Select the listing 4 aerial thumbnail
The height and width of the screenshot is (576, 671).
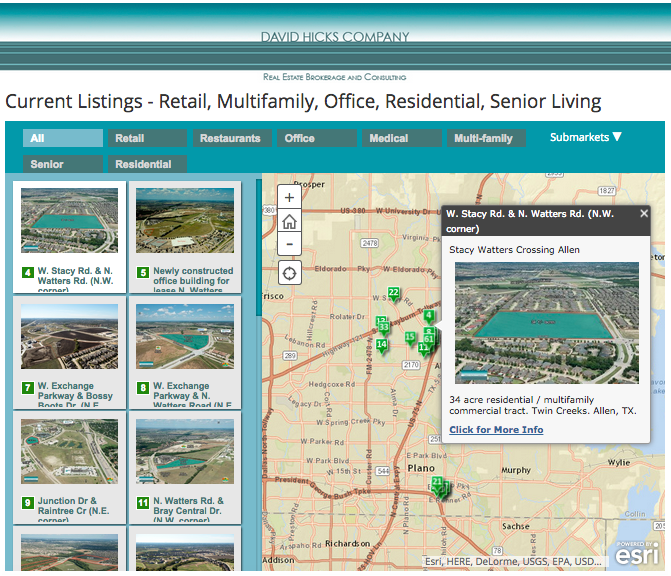pos(69,220)
